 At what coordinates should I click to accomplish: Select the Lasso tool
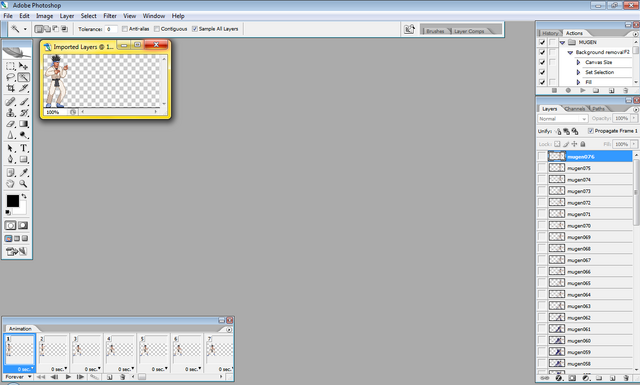point(11,77)
